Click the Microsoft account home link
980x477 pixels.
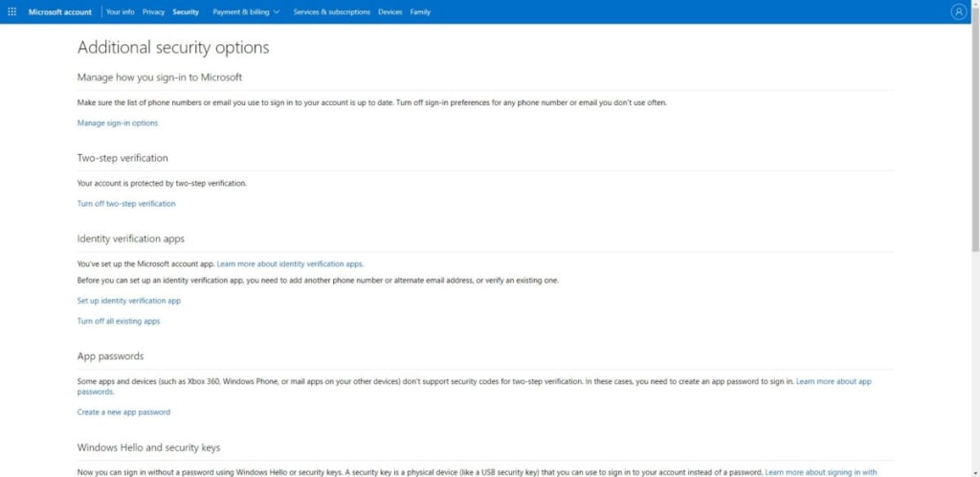click(x=60, y=11)
